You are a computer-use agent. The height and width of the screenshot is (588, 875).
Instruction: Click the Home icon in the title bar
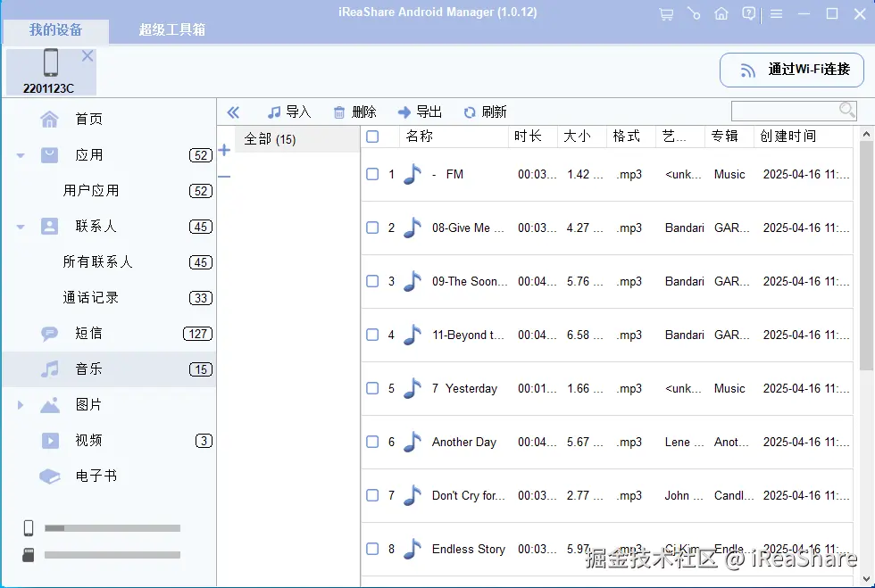click(721, 14)
